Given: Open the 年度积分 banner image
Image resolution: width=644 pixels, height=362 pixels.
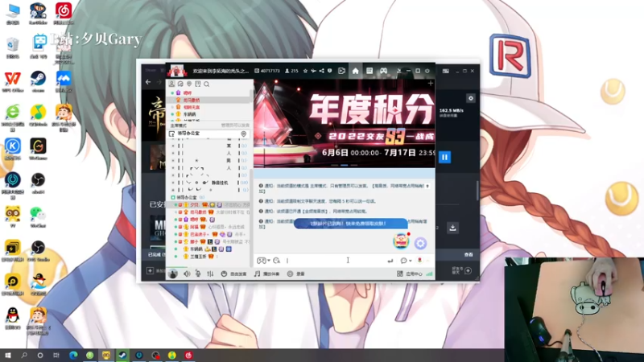Looking at the screenshot, I should [x=345, y=123].
